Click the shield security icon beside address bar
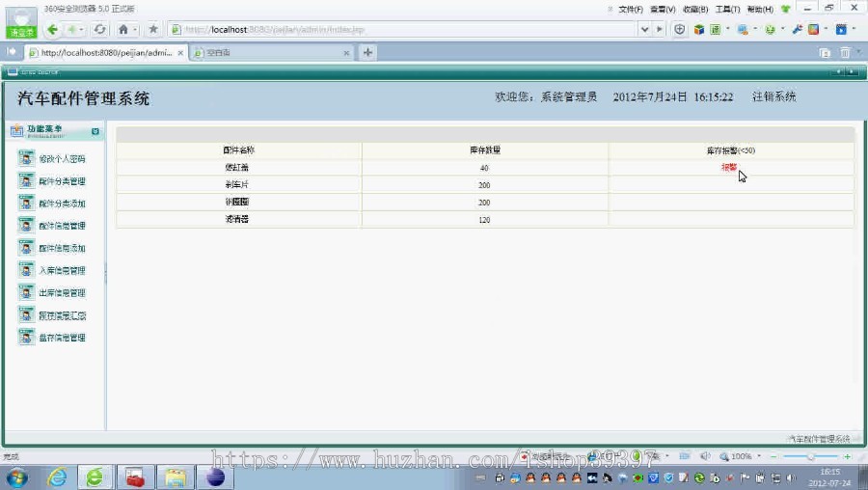Screen dimensions: 868x490 pos(680,29)
